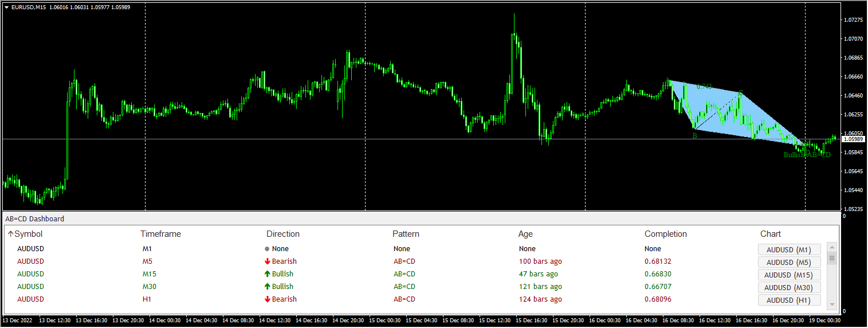This screenshot has height=328, width=868.
Task: Click the 0.68096 completion value
Action: pyautogui.click(x=658, y=299)
